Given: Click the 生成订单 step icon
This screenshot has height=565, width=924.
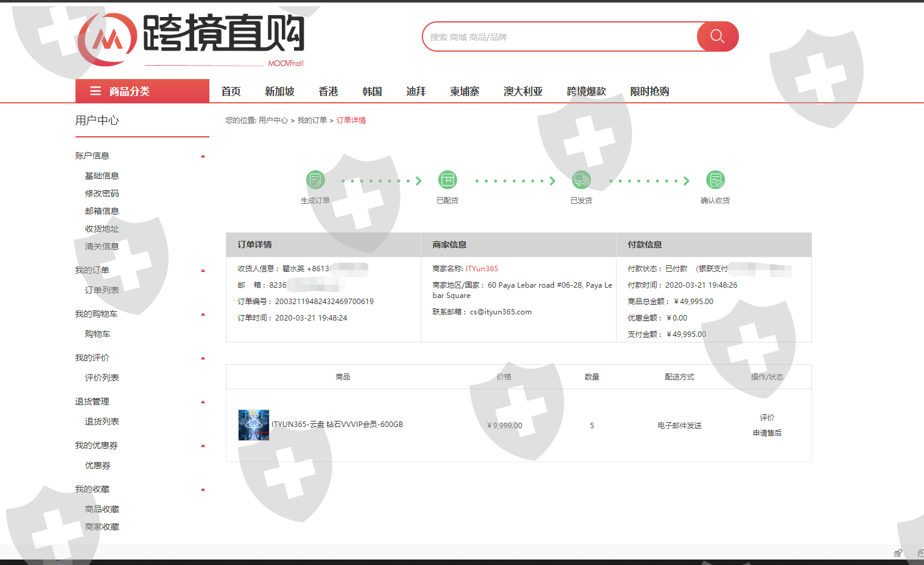Looking at the screenshot, I should pyautogui.click(x=315, y=180).
